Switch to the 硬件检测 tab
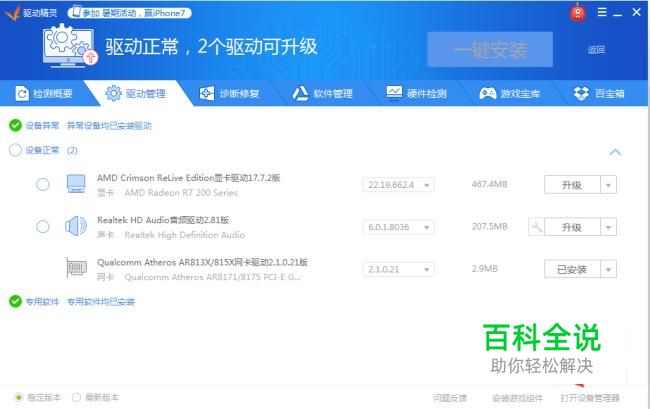This screenshot has height=409, width=650. [x=417, y=93]
